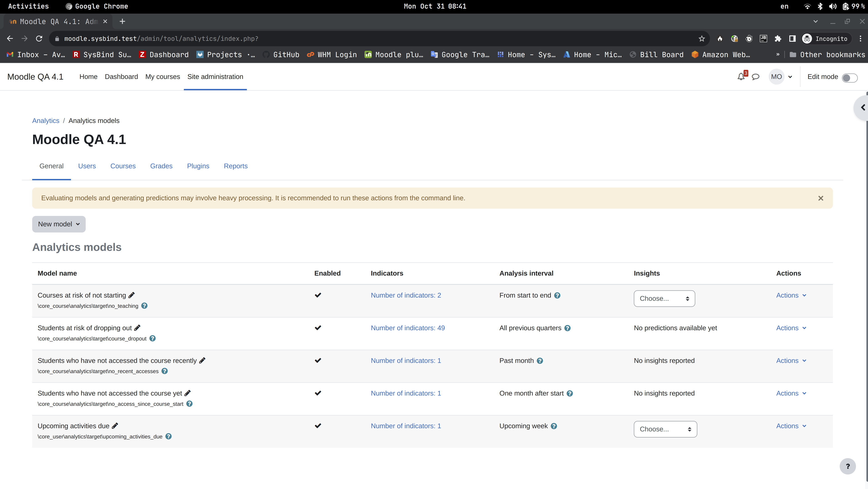Go to Dashboard in top navigation
The image size is (868, 489).
121,77
